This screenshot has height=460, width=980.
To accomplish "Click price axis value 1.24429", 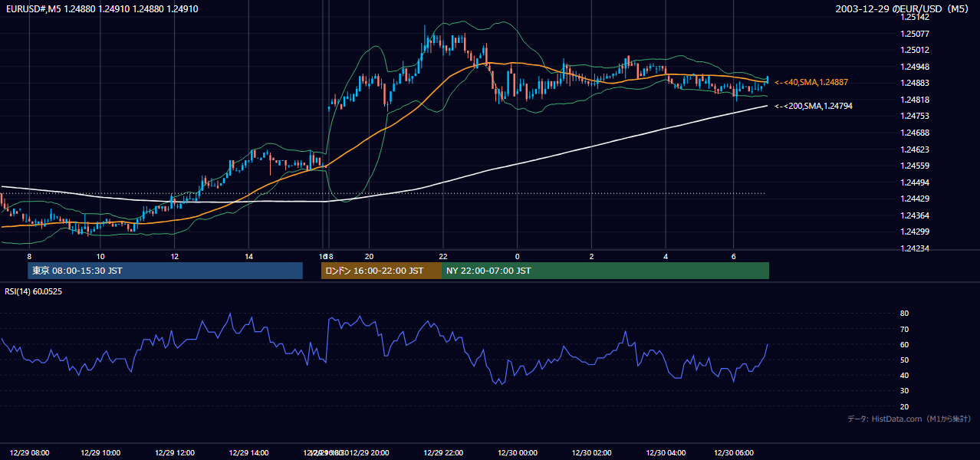I will click(914, 199).
